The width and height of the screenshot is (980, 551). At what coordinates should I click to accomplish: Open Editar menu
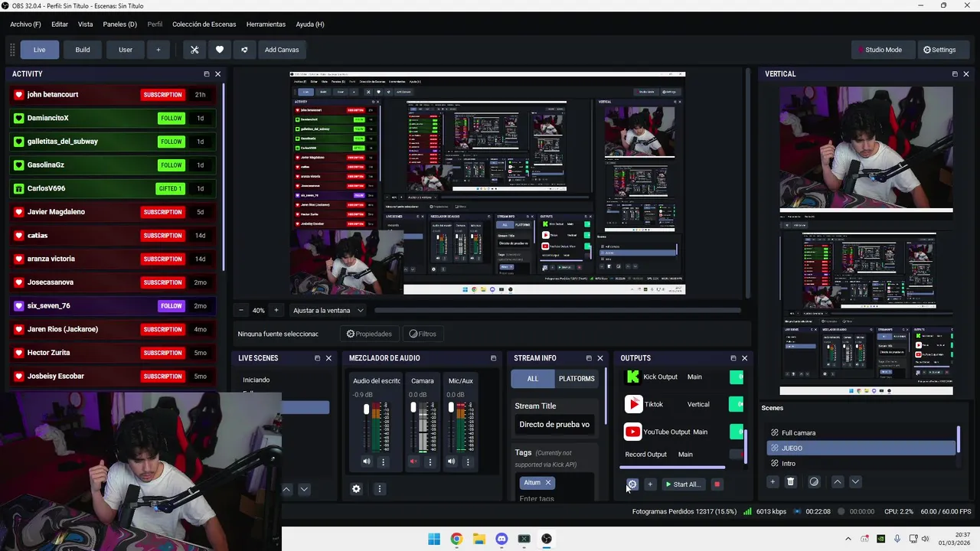[60, 24]
